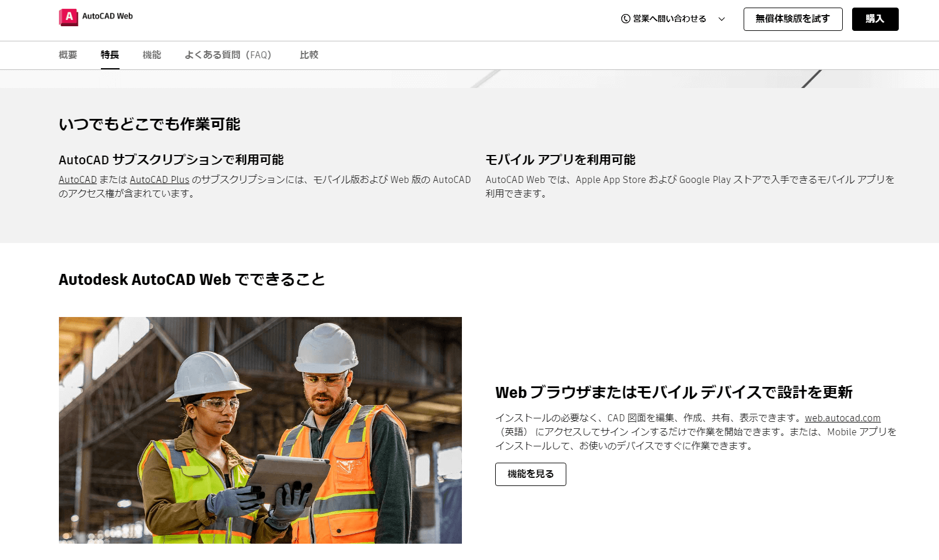Click the 無償体験版を試す button
The image size is (939, 560).
[x=793, y=19]
